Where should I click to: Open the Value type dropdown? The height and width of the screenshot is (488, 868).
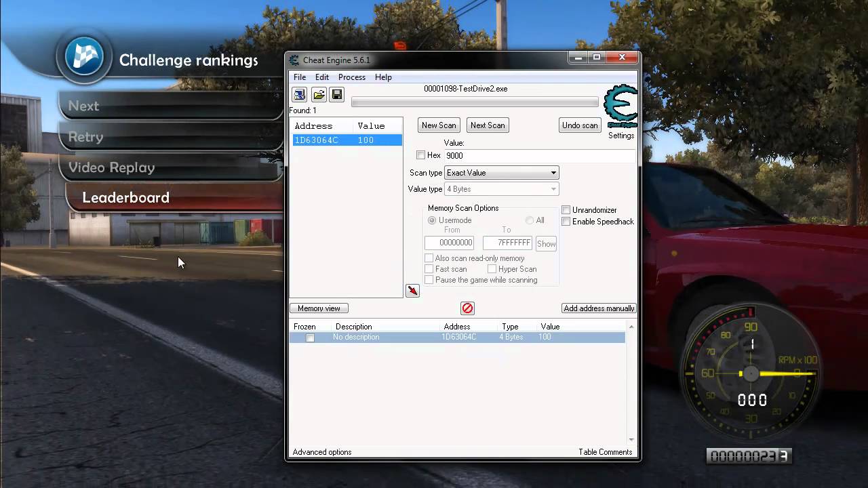tap(501, 189)
